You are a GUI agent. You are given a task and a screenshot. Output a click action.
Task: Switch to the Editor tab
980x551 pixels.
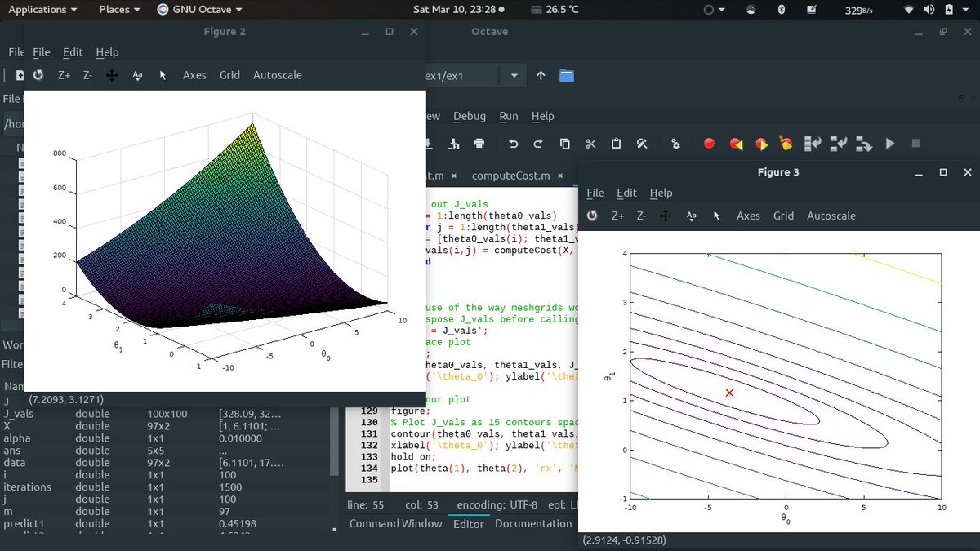[x=469, y=523]
